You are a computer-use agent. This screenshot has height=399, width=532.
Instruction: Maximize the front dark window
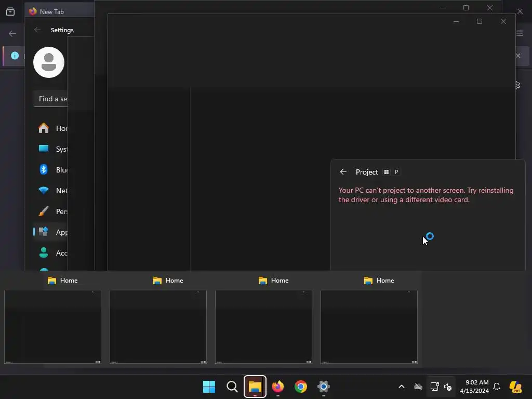(480, 21)
